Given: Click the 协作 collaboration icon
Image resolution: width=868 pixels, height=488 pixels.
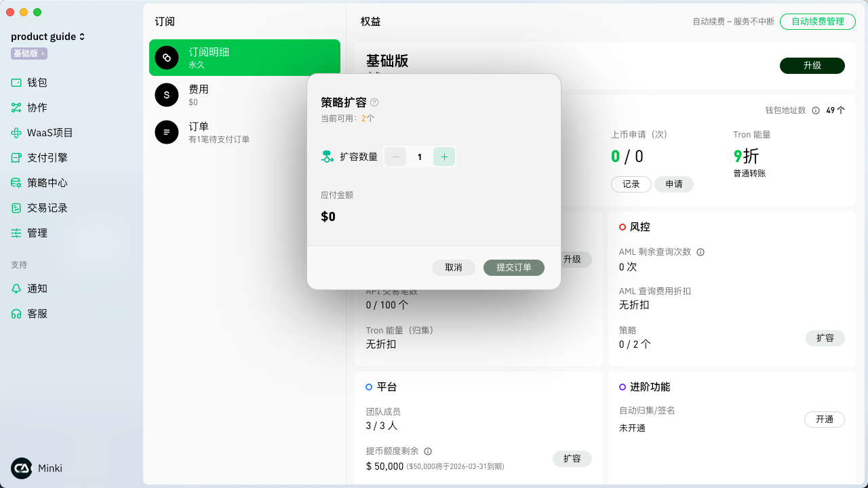Looking at the screenshot, I should click(x=16, y=108).
